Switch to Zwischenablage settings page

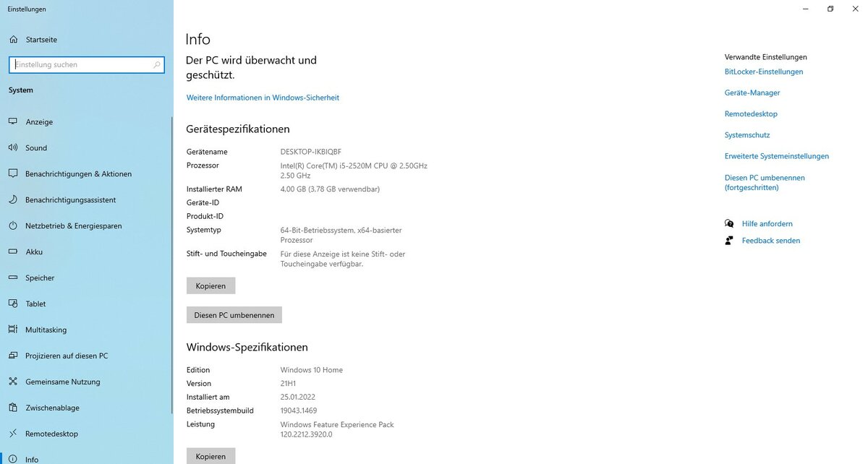pos(52,408)
